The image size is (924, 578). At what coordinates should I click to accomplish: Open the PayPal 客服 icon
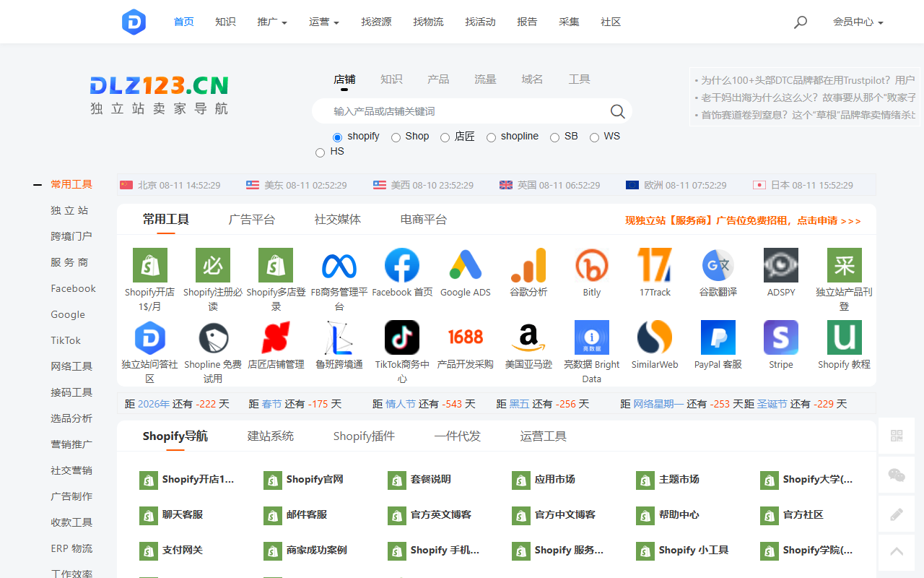pos(718,337)
